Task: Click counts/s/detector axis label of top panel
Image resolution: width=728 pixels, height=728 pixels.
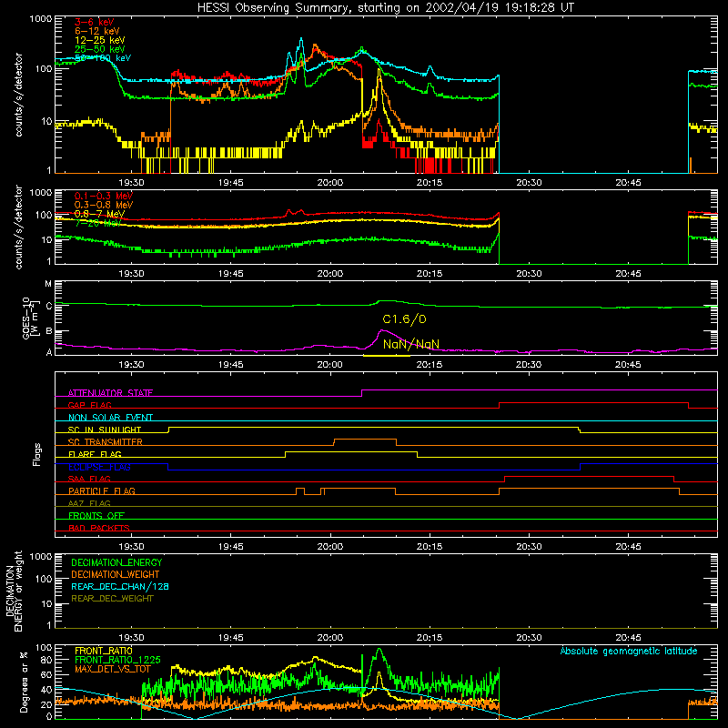Action: point(18,95)
